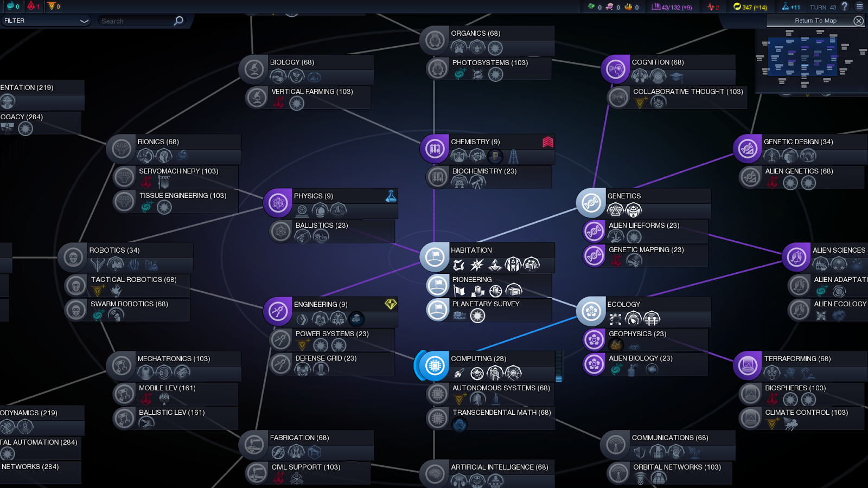Click the "SWARM ROBOTICS (68)" label

click(x=129, y=304)
